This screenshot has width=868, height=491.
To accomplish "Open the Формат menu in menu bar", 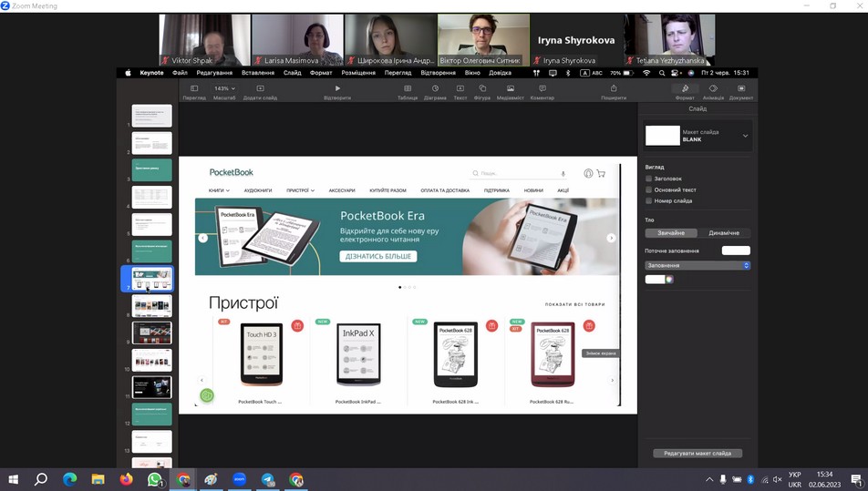I will pyautogui.click(x=321, y=73).
